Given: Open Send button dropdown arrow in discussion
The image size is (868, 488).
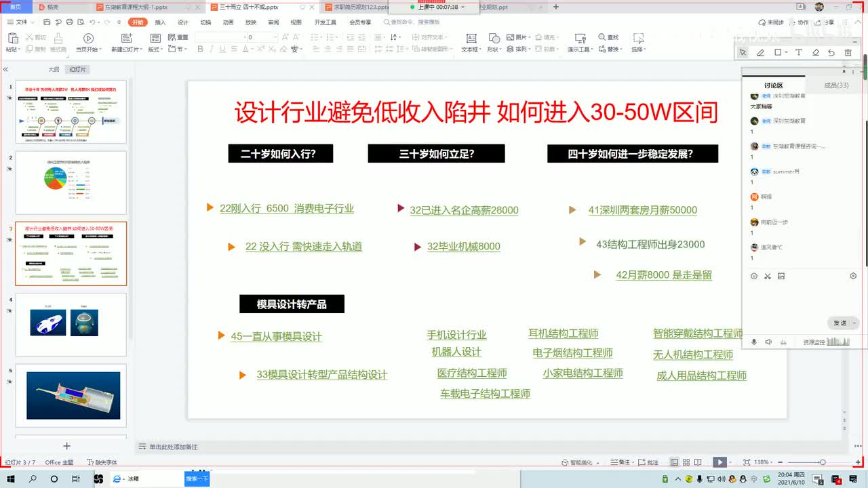Looking at the screenshot, I should click(x=854, y=323).
